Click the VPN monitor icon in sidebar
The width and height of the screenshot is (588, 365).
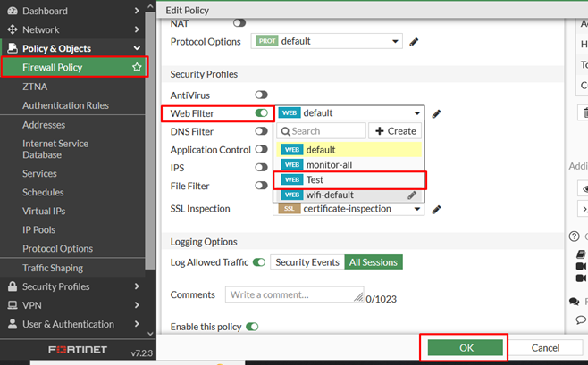(x=12, y=305)
